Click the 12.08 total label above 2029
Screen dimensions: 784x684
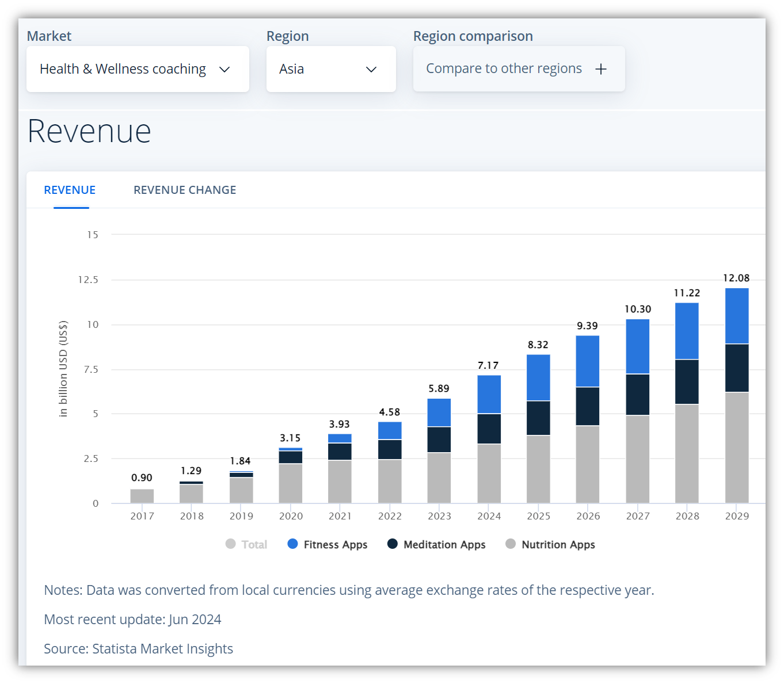736,278
